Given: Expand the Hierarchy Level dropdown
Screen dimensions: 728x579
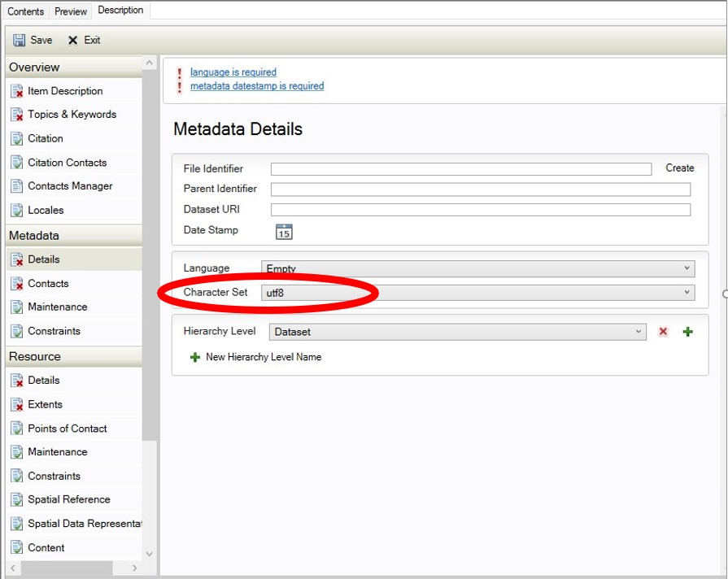Looking at the screenshot, I should point(639,332).
